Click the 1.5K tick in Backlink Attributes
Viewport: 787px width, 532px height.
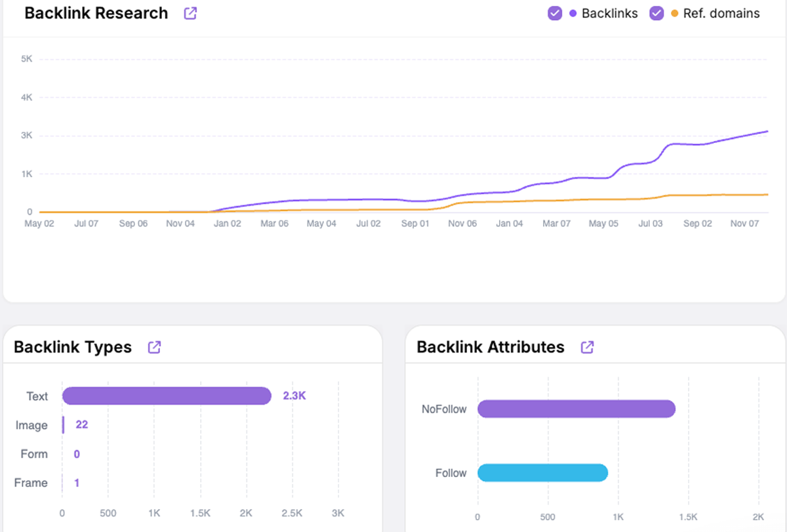689,517
